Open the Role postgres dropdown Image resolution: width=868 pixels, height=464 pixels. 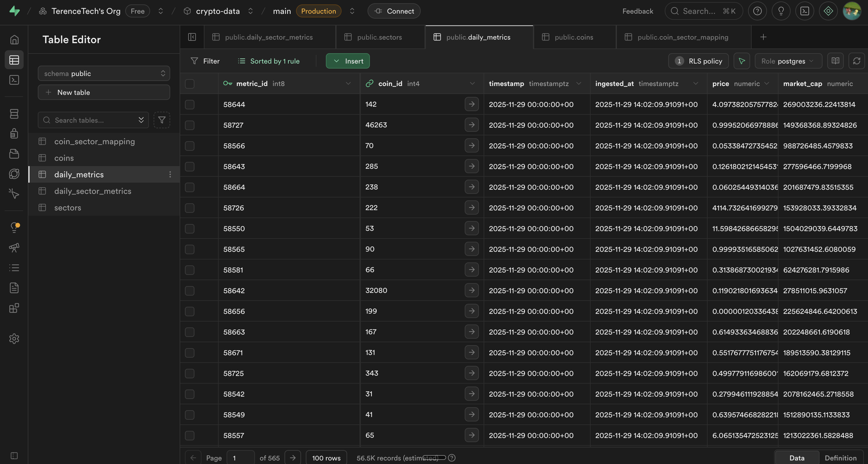[x=788, y=61]
